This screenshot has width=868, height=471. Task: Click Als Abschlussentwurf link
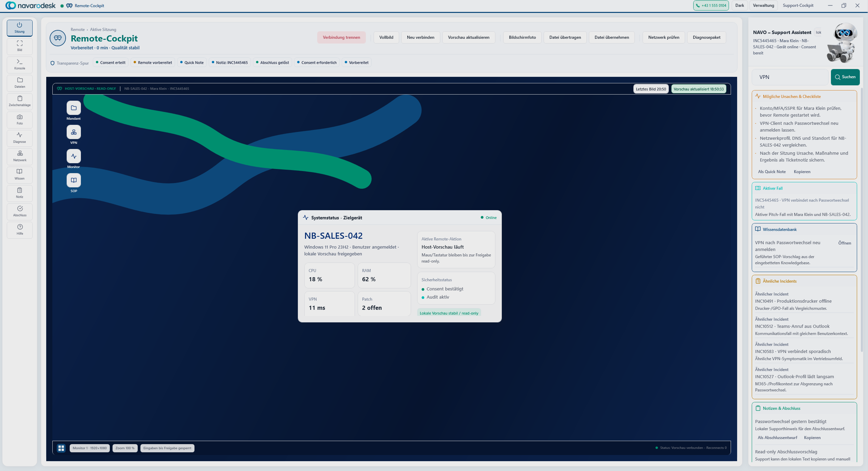point(777,438)
